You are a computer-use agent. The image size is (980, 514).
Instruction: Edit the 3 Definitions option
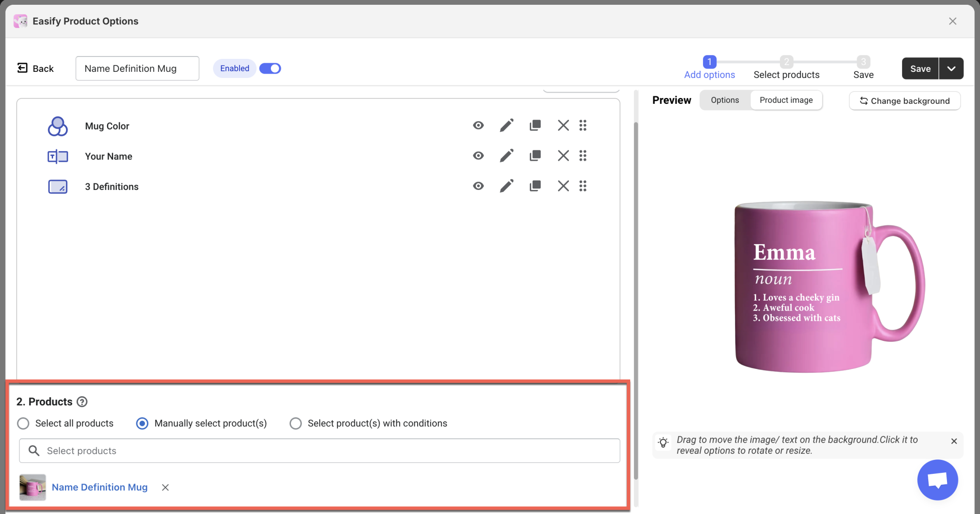506,186
